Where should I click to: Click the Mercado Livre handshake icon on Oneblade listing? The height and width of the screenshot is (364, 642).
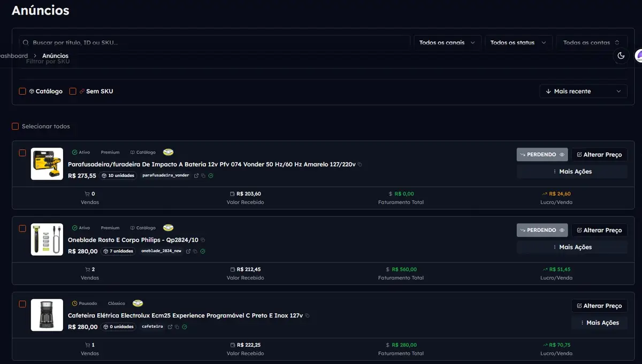coord(168,228)
